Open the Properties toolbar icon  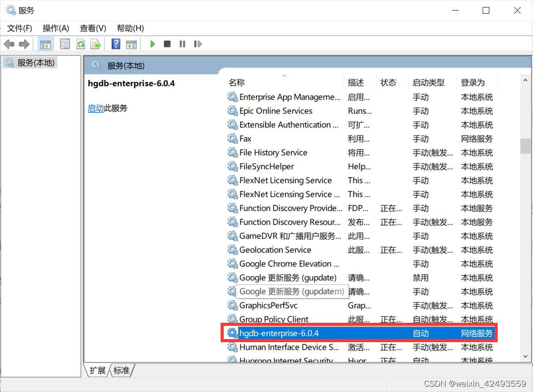point(65,44)
